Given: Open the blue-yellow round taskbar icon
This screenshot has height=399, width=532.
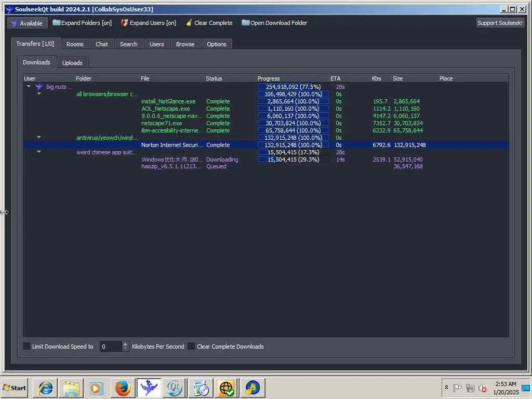Looking at the screenshot, I should [252, 388].
